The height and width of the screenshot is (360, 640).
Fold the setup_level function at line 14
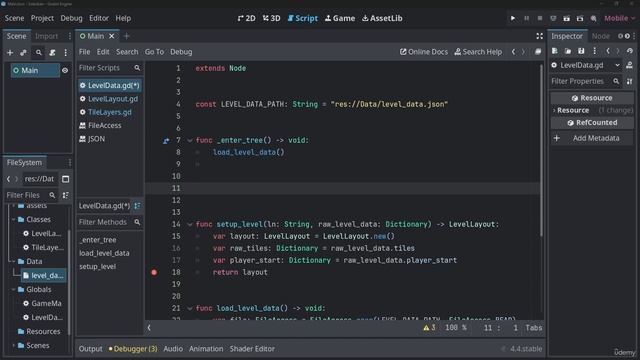[x=190, y=224]
